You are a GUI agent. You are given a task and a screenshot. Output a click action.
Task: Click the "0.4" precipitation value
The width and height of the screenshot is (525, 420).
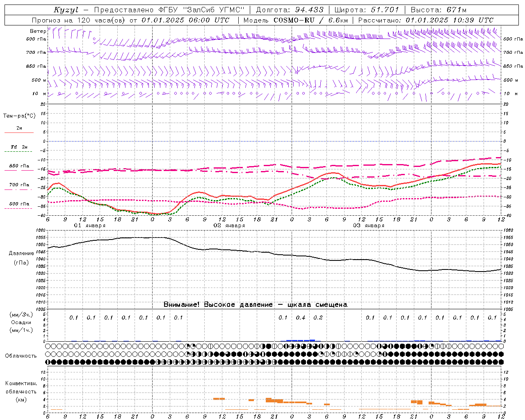[301, 317]
